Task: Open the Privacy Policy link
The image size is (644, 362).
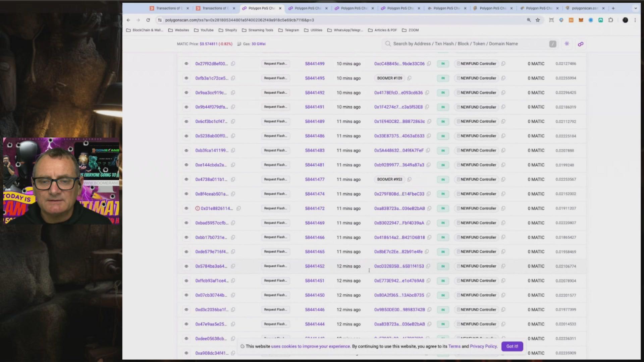Action: pyautogui.click(x=483, y=346)
